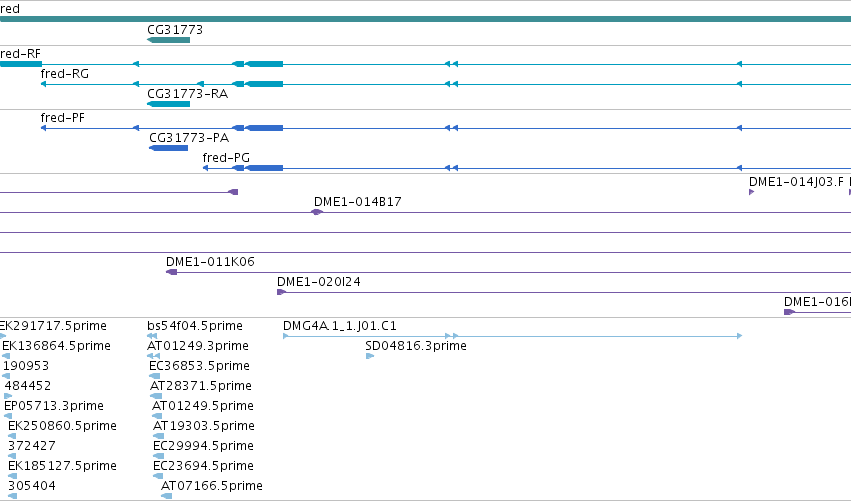The width and height of the screenshot is (851, 501).
Task: Open the EP05713.3prime label
Action: coord(54,406)
